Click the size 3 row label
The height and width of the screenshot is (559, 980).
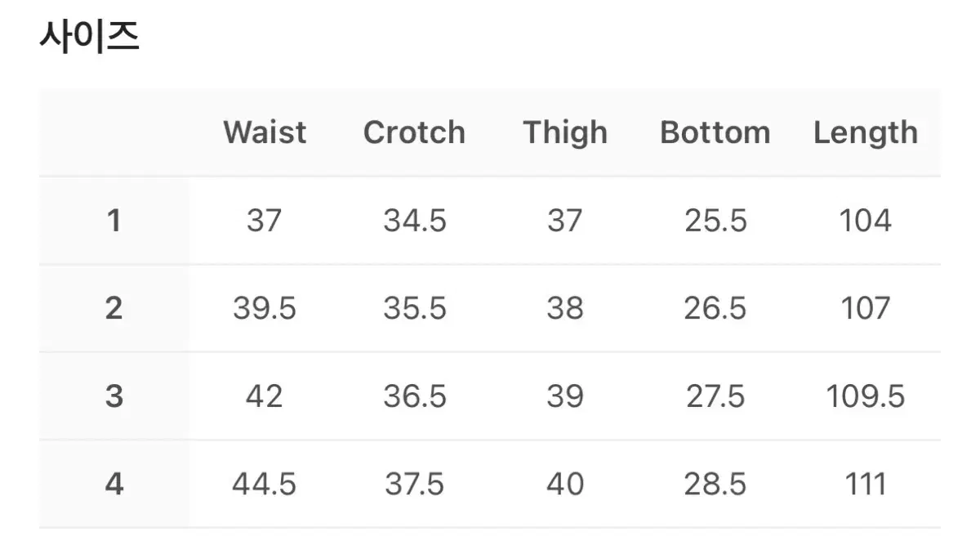[114, 396]
